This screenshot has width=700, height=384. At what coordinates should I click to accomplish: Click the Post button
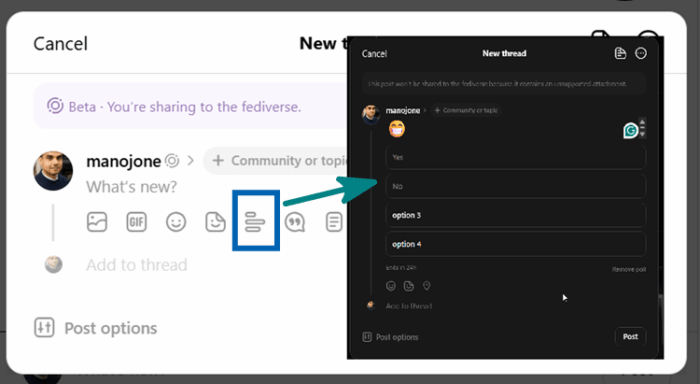coord(630,337)
